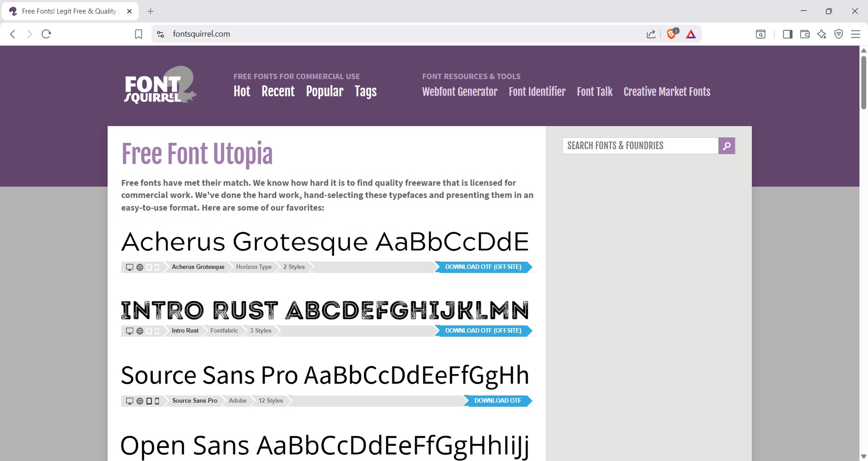Click the purple search magnifier button
Image resolution: width=868 pixels, height=461 pixels.
tap(726, 146)
